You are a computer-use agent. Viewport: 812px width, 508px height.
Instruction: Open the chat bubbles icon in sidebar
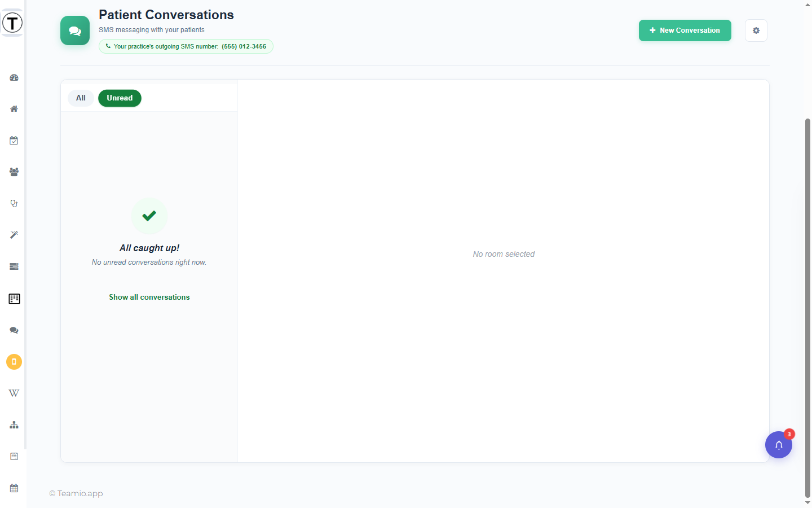pyautogui.click(x=14, y=330)
